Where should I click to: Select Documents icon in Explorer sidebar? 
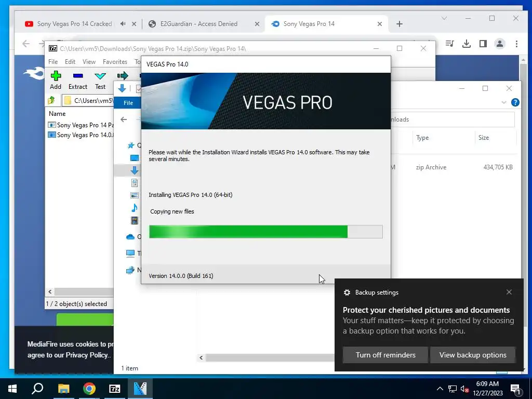click(x=135, y=183)
